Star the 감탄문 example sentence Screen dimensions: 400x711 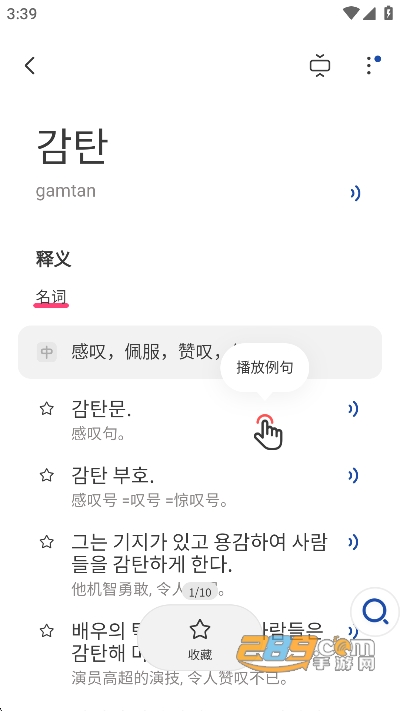[x=47, y=409]
